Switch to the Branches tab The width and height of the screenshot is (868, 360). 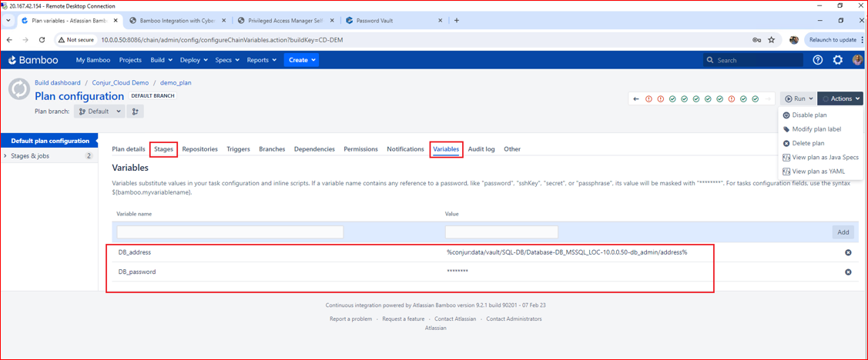click(x=272, y=149)
